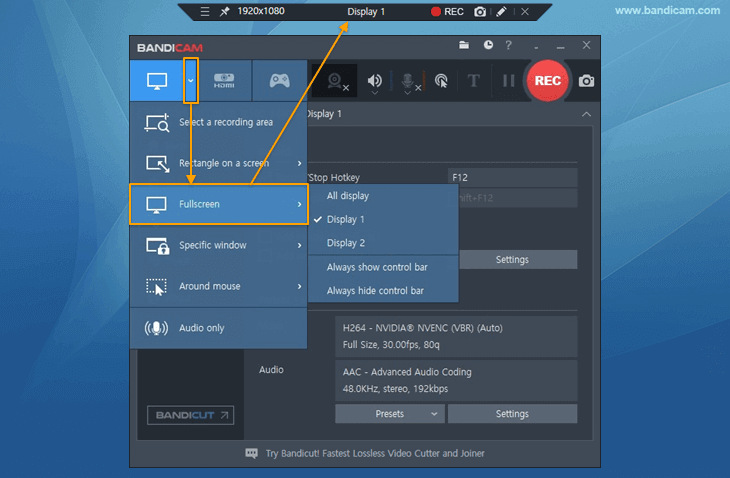Switch to game recording mode gamepad icon
The height and width of the screenshot is (478, 730).
tap(279, 81)
